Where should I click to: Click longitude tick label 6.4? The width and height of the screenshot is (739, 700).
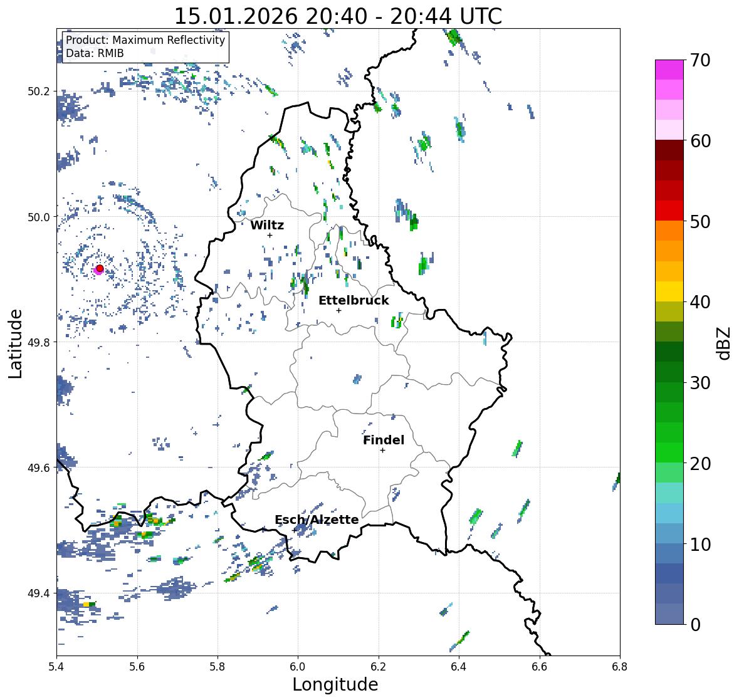point(459,667)
